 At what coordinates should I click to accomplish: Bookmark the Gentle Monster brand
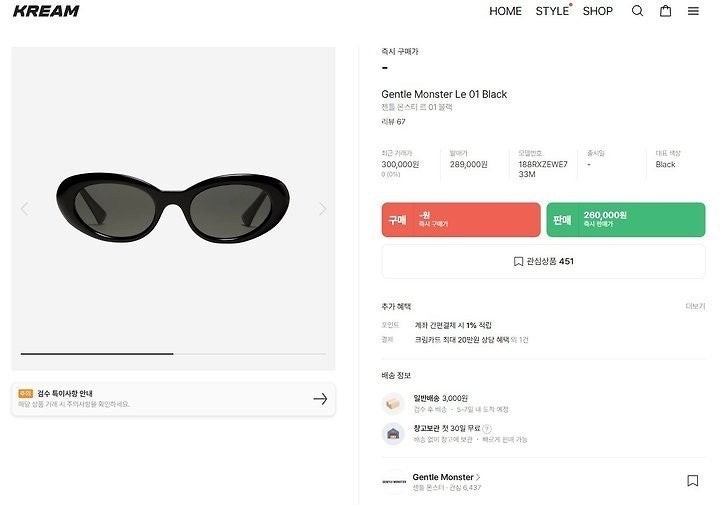(x=692, y=481)
